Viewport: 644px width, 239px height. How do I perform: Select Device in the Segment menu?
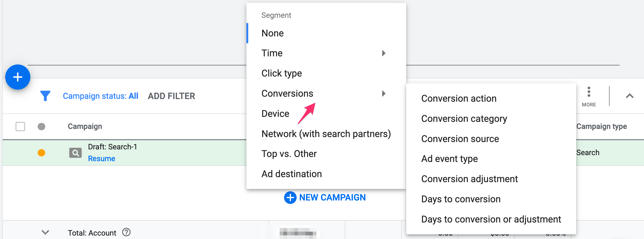275,114
